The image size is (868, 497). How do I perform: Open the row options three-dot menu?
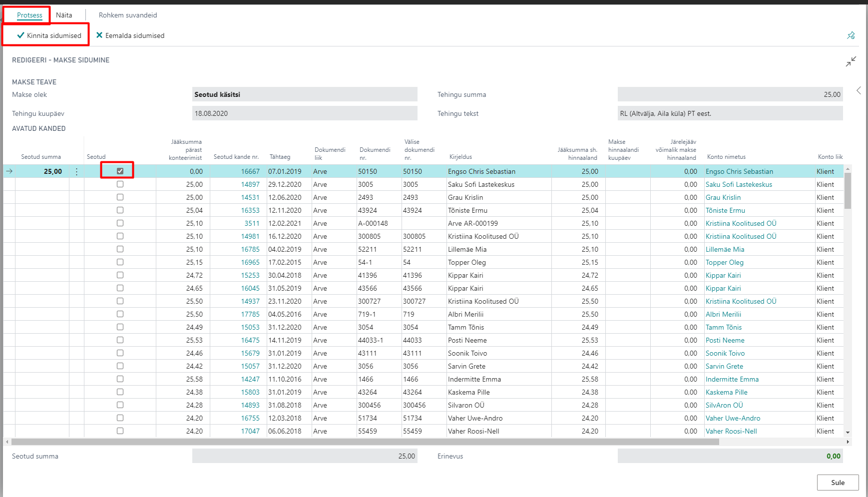(76, 171)
